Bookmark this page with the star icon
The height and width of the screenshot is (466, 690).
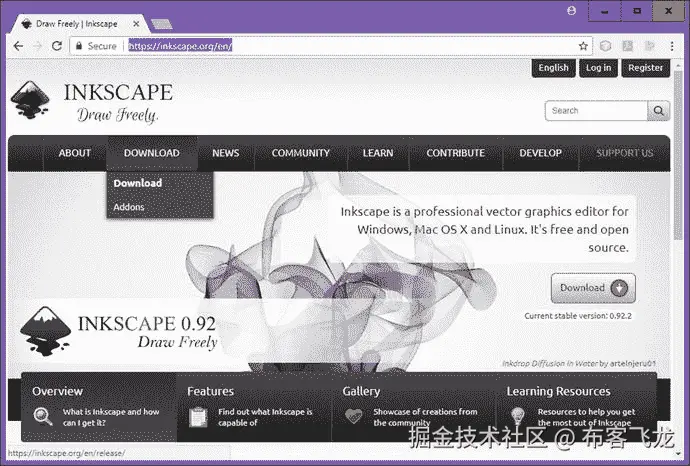tap(583, 46)
